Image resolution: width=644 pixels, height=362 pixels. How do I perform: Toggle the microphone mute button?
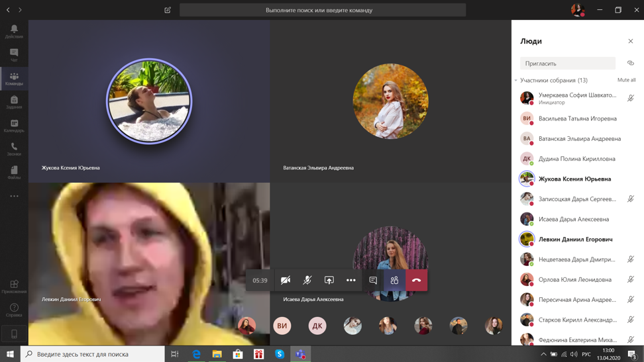[307, 280]
